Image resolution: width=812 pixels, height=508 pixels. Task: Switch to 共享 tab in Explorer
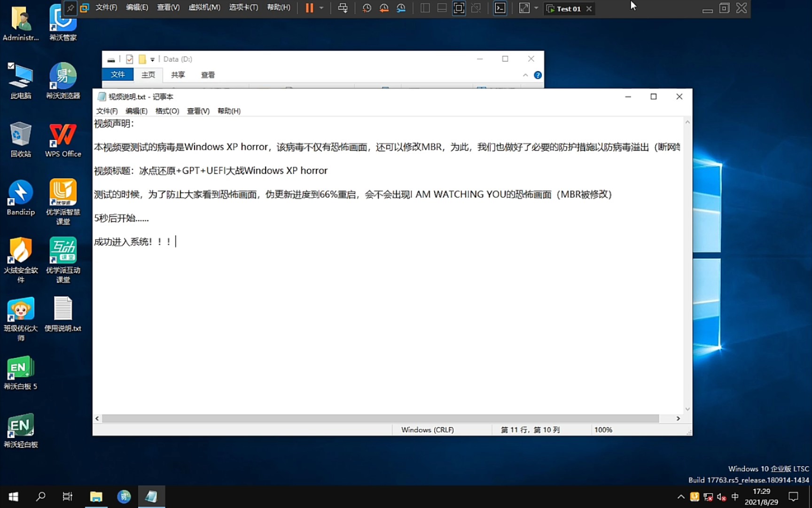coord(178,75)
